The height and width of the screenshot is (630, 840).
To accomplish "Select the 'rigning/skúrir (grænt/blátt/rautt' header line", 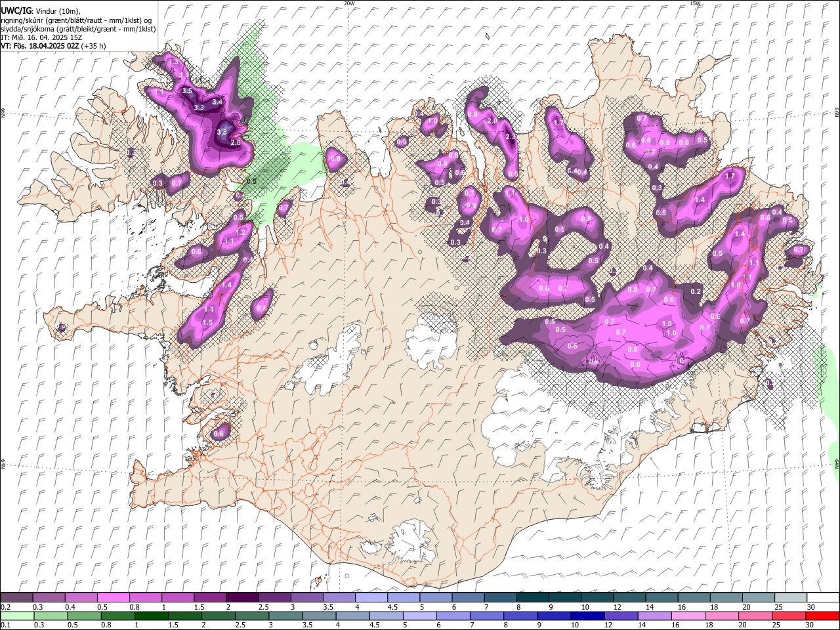I will tap(76, 20).
